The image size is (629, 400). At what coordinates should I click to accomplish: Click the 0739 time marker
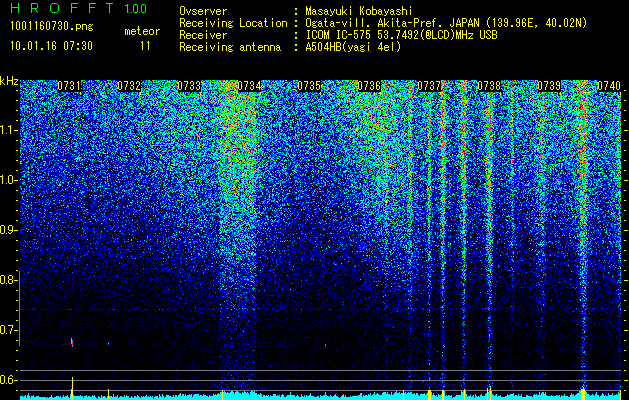549,86
